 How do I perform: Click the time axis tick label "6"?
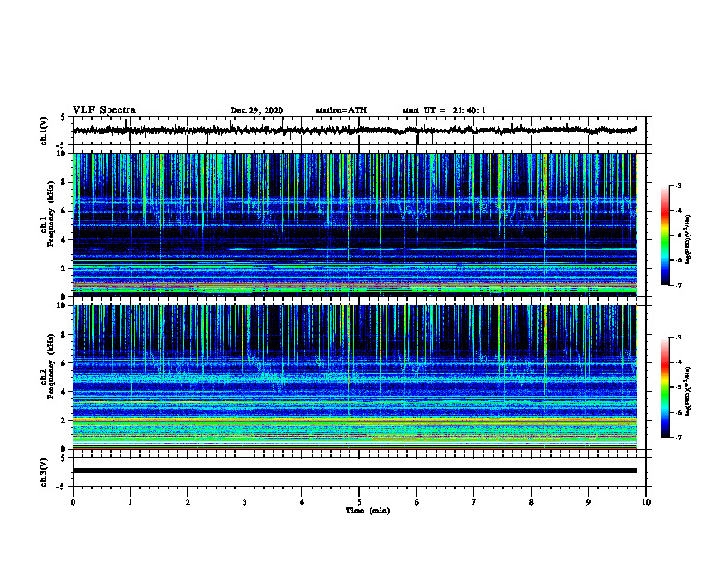[417, 502]
